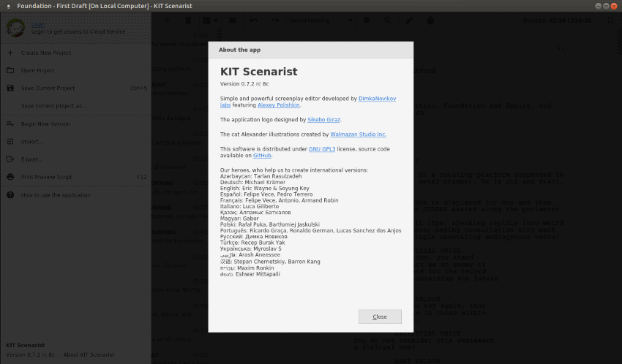This screenshot has width=622, height=364.
Task: Click the floppy disk Save Current Project icon
Action: pyautogui.click(x=10, y=88)
